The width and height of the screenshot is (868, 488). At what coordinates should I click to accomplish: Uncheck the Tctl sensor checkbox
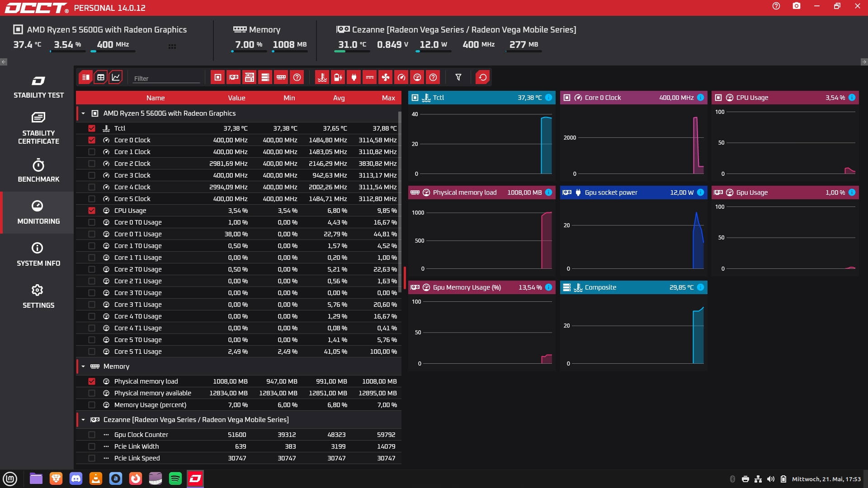point(92,128)
